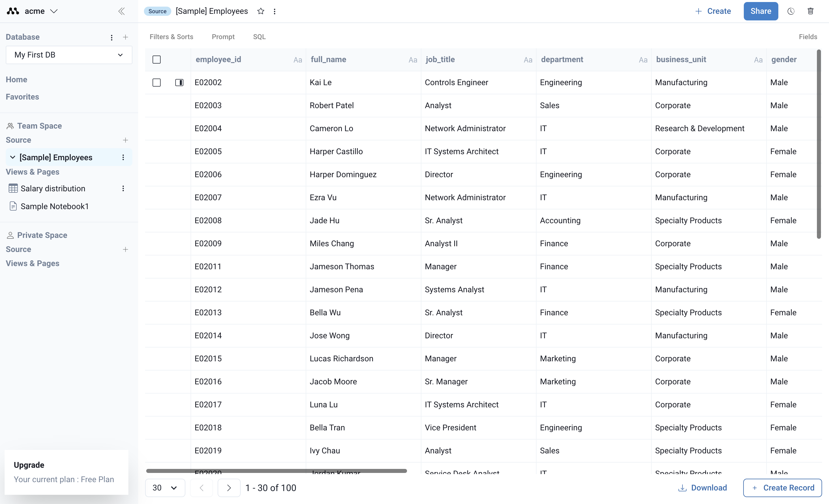Click the table's horizontal scrollbar

pyautogui.click(x=276, y=471)
